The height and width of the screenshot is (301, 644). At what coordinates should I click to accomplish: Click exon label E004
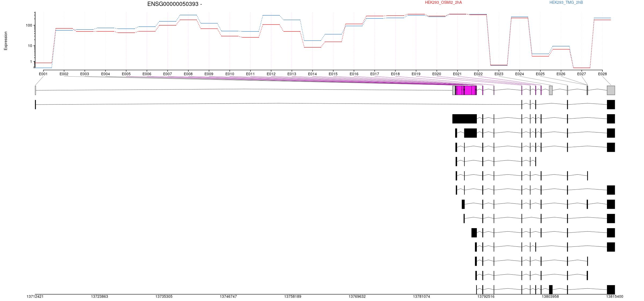pyautogui.click(x=105, y=74)
